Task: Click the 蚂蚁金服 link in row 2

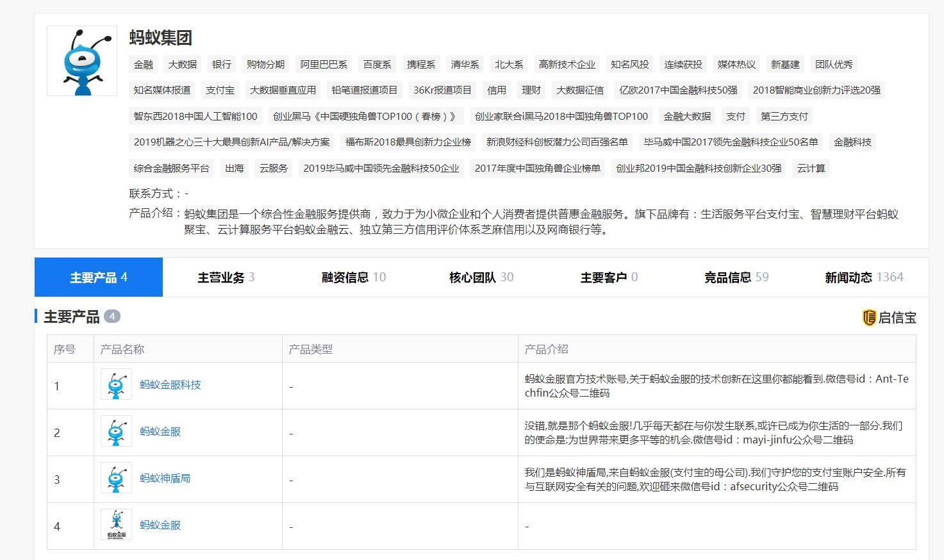Action: coord(159,432)
